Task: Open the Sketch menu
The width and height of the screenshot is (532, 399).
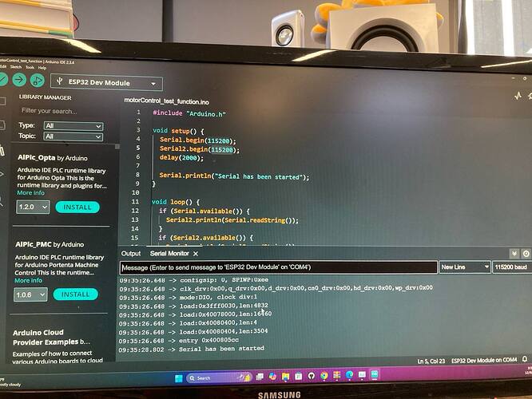Action: pyautogui.click(x=16, y=67)
